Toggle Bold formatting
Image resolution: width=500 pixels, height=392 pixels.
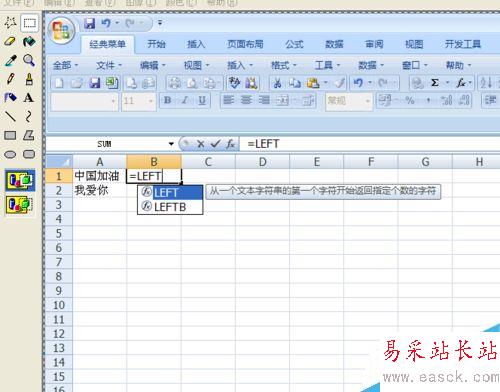168,100
